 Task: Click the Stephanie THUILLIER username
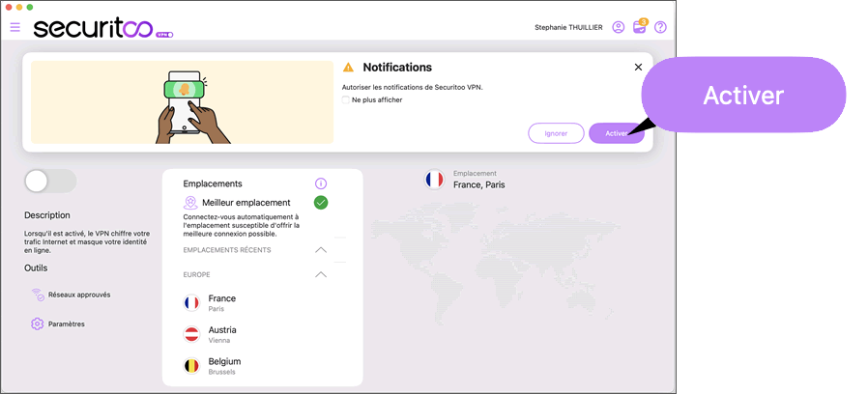click(568, 27)
